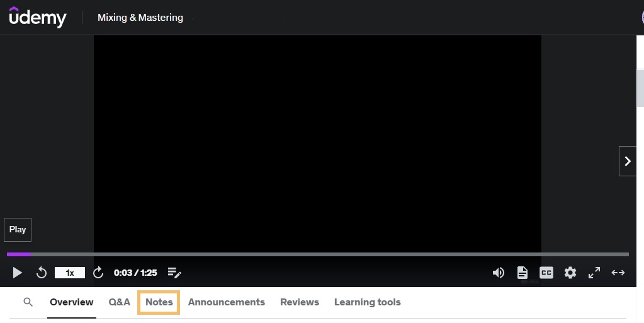The image size is (644, 323).
Task: Mute the video volume
Action: (498, 273)
